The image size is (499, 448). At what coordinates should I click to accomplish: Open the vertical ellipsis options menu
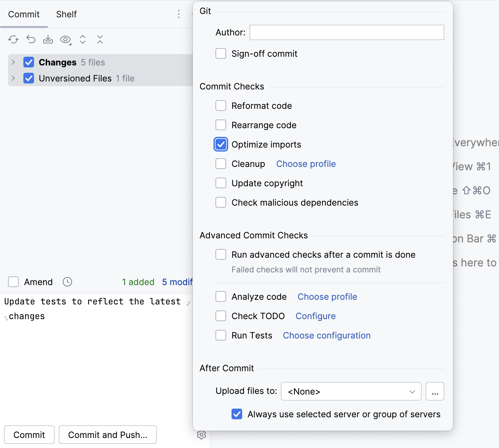(x=178, y=14)
